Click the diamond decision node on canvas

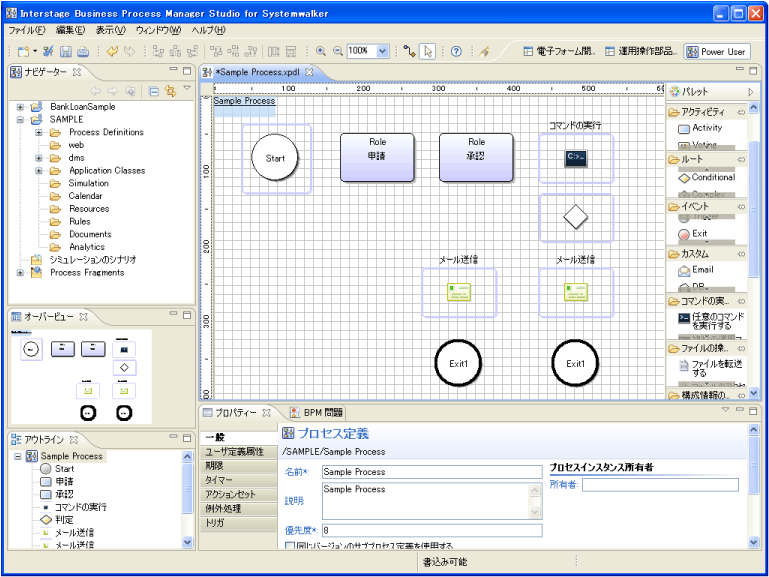point(575,217)
